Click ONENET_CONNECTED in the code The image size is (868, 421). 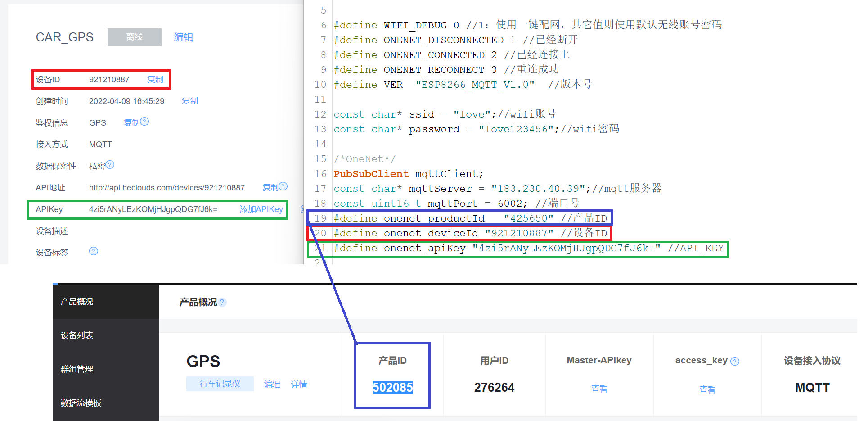(434, 55)
